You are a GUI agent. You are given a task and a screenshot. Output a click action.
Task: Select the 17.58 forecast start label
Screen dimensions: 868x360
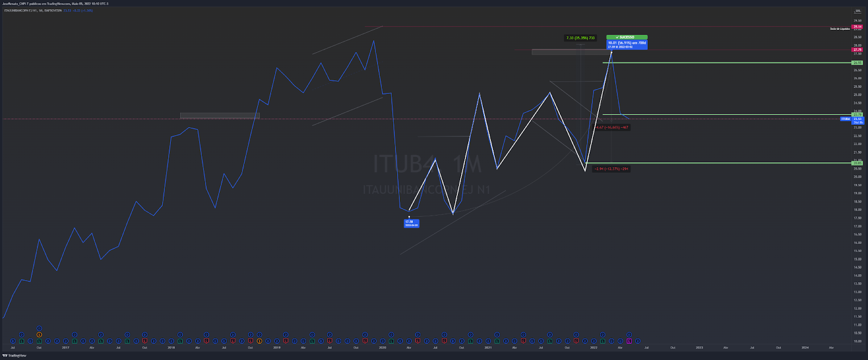pyautogui.click(x=411, y=223)
